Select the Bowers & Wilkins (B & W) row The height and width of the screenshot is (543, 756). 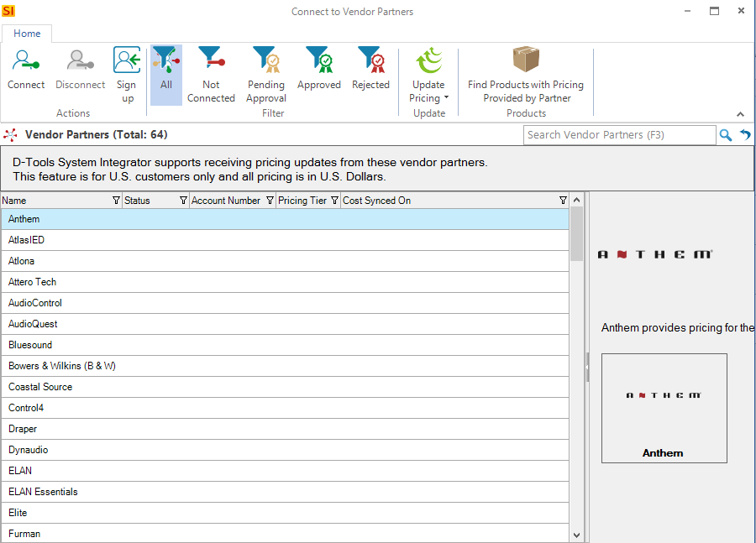285,366
